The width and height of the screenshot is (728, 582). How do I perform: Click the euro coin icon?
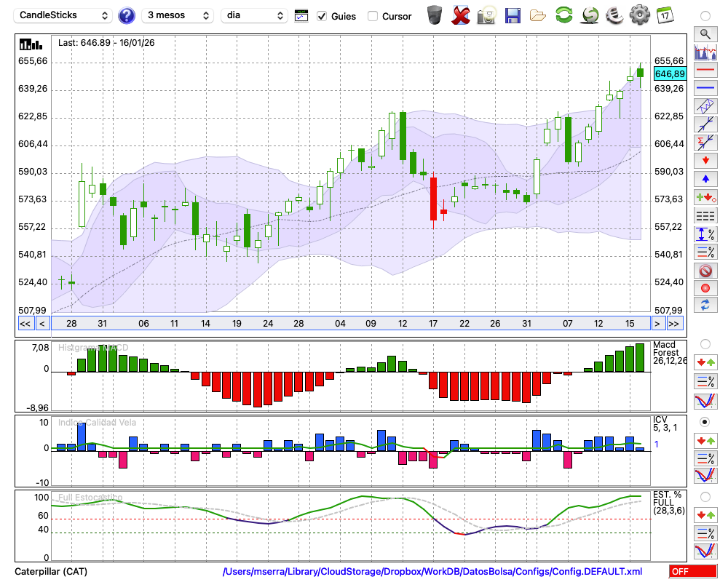614,15
